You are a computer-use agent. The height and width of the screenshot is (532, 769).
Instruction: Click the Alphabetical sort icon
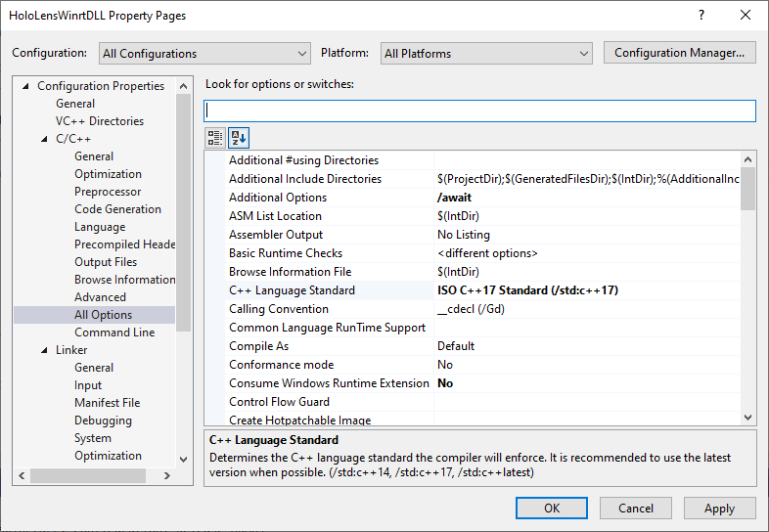point(239,138)
